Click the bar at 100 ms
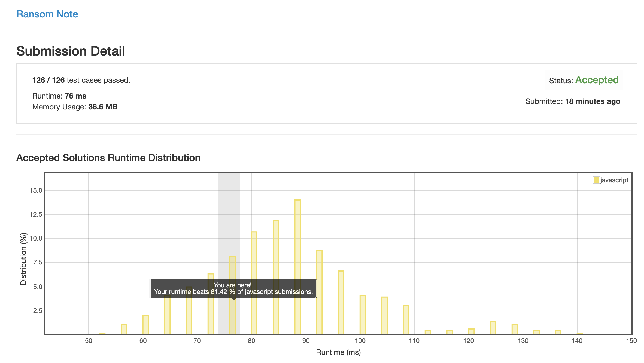 click(x=363, y=315)
